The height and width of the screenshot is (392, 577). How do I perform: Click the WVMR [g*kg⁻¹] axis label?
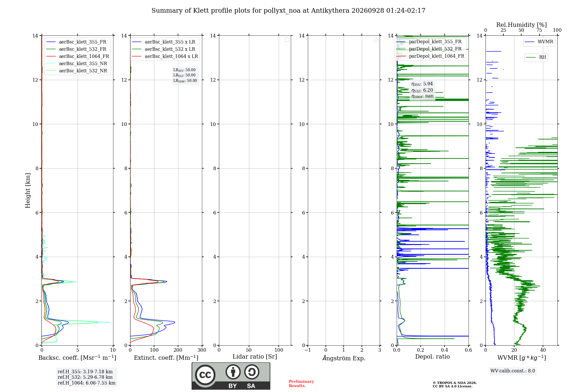coord(522,358)
